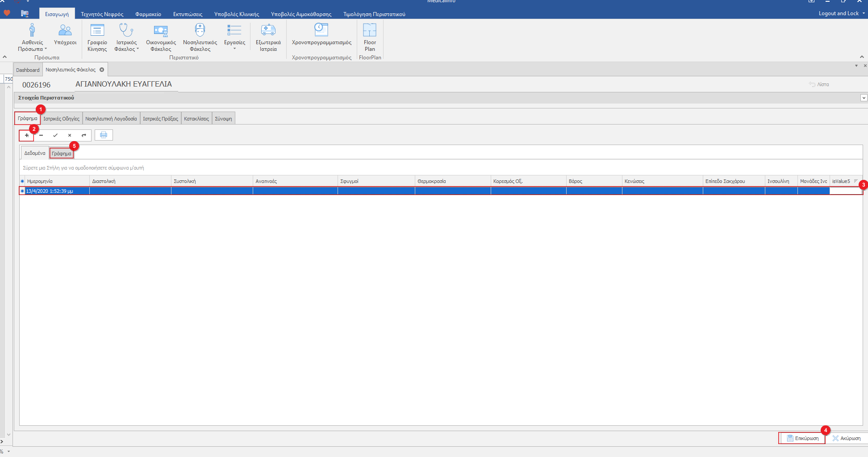Open Ασθενείς Πρόσωπα patients icon
Image resolution: width=868 pixels, height=457 pixels.
[32, 31]
